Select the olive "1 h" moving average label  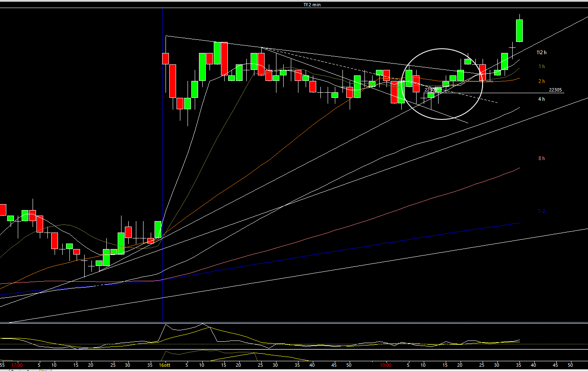point(541,66)
